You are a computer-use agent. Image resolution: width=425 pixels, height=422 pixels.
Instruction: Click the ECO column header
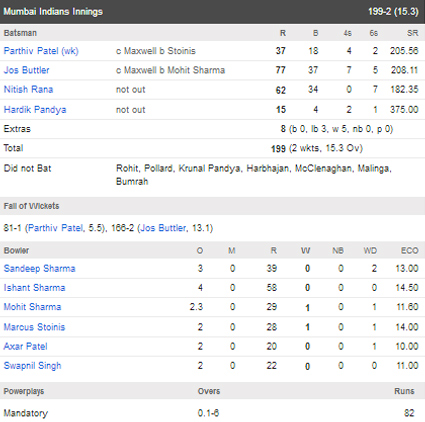click(410, 251)
